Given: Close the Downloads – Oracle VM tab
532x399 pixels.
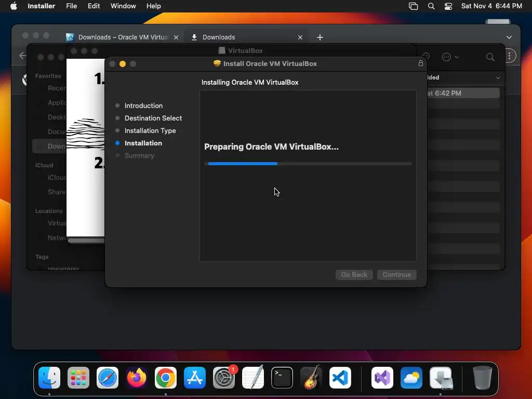Looking at the screenshot, I should pos(176,37).
